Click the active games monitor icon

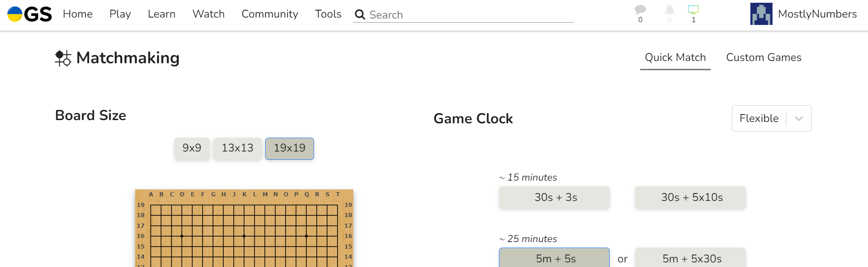(693, 10)
